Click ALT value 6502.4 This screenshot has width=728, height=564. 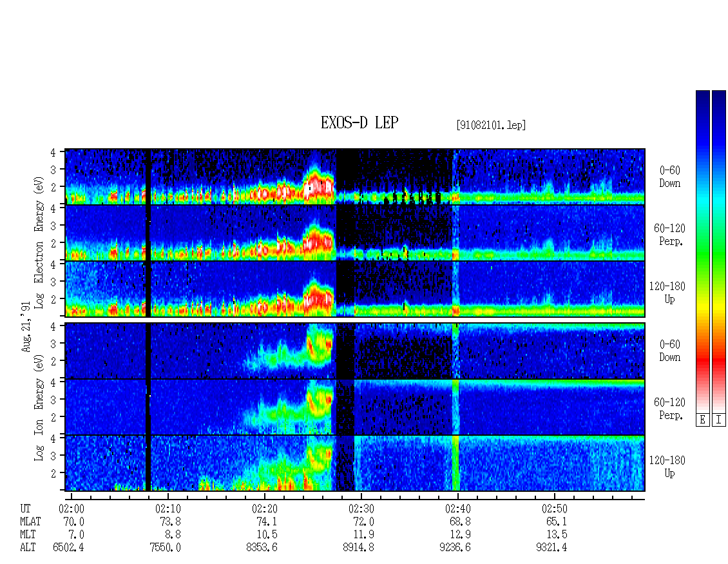[69, 548]
